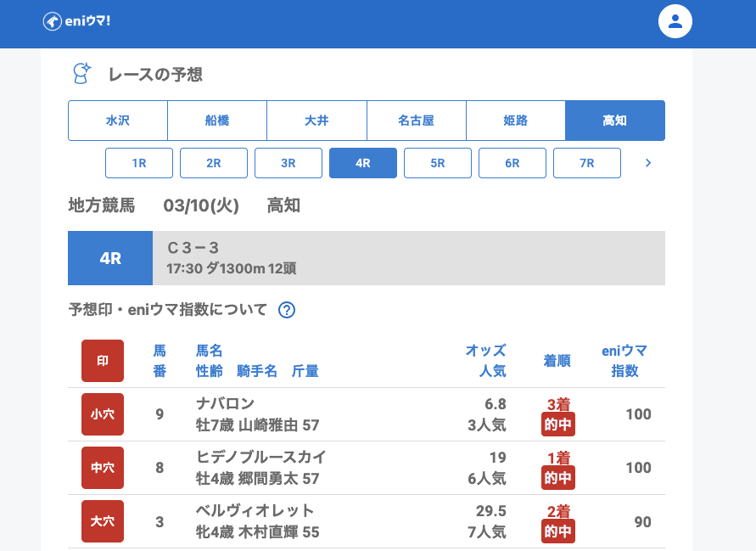Screen dimensions: 756x551
Task: Switch to race 3R
Action: 288,163
